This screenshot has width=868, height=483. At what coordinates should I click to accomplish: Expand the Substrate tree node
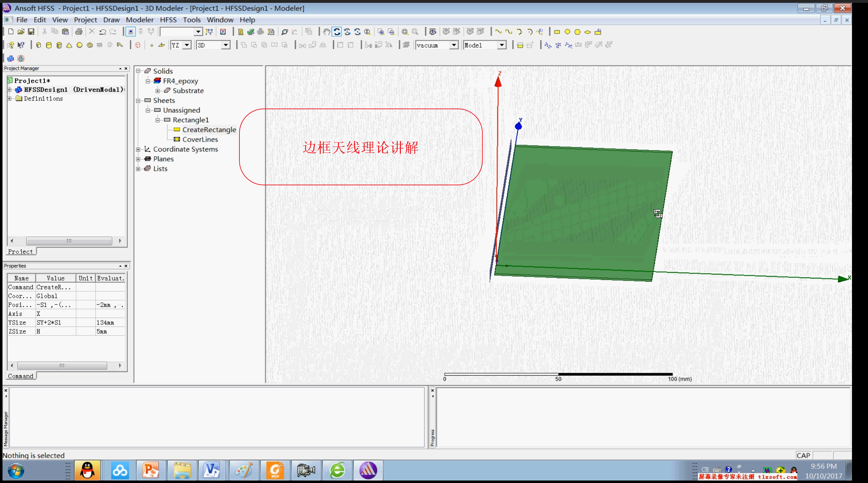pos(158,91)
